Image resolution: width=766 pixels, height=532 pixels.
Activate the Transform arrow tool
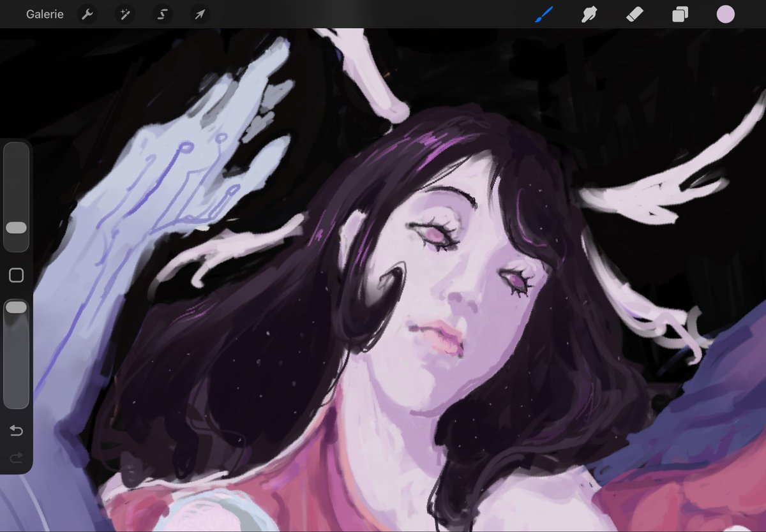coord(199,14)
